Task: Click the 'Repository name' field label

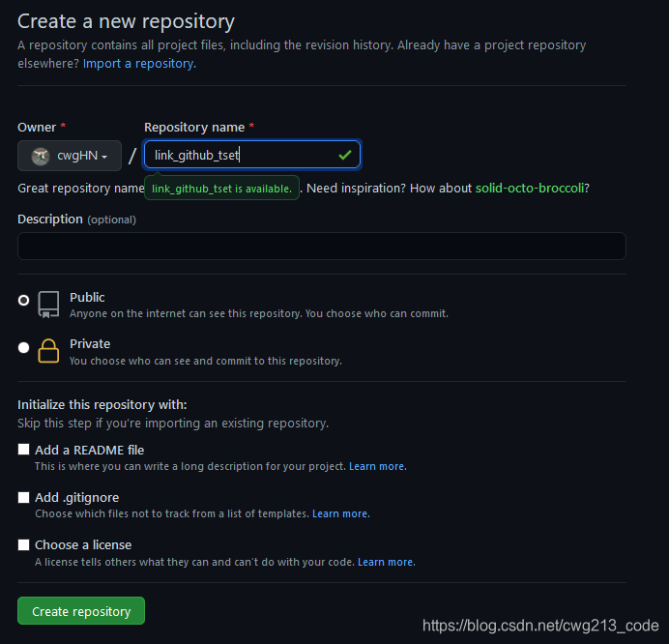Action: [194, 128]
